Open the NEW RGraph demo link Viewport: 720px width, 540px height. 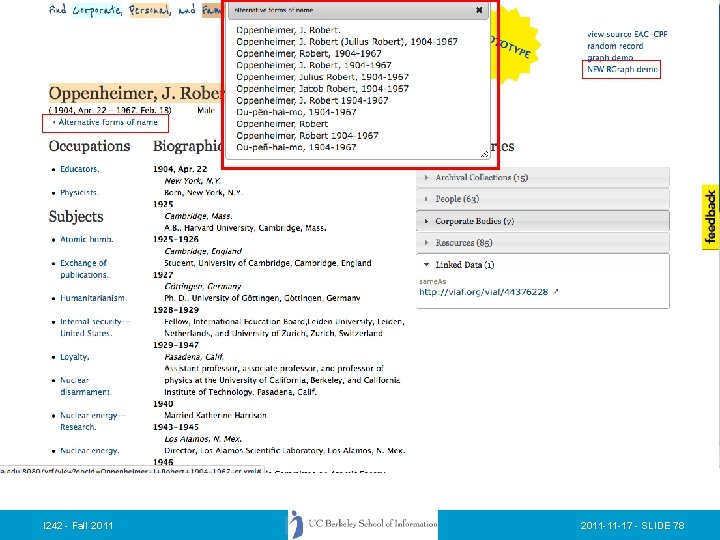coord(622,69)
